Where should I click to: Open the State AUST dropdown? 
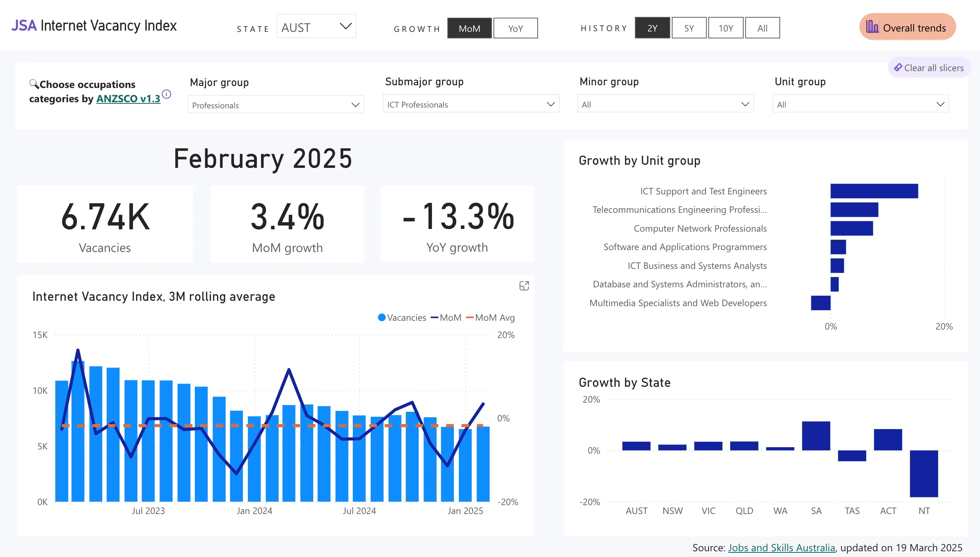click(316, 27)
